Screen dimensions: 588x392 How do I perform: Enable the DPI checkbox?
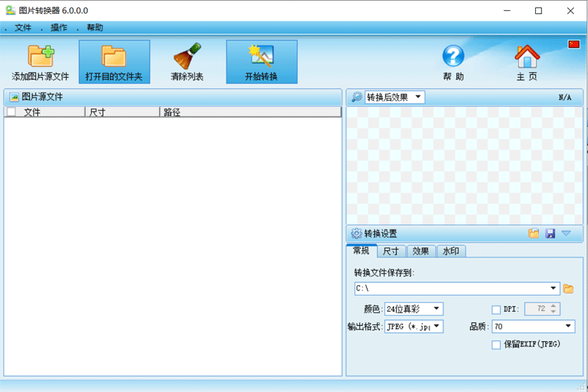(x=496, y=309)
